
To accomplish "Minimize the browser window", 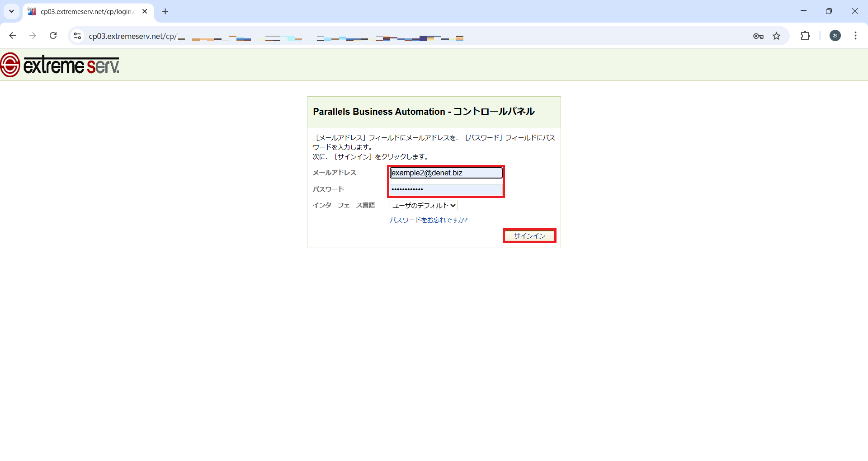I will (803, 11).
